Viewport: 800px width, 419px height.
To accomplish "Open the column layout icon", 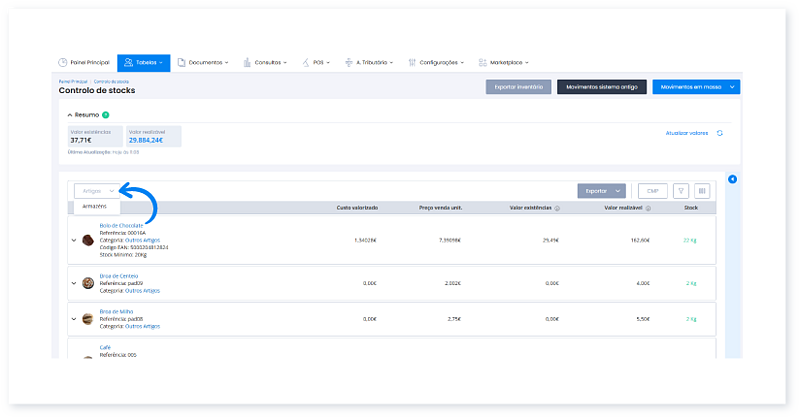I will [703, 190].
